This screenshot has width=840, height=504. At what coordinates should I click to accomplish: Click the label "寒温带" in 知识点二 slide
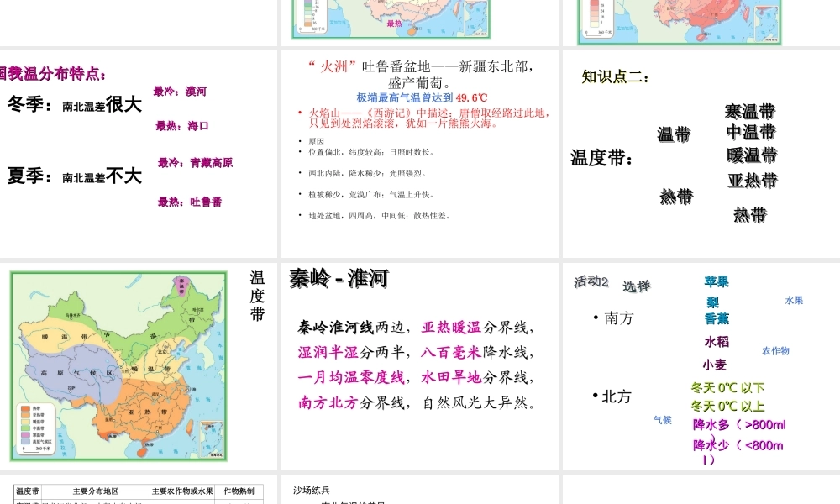750,112
